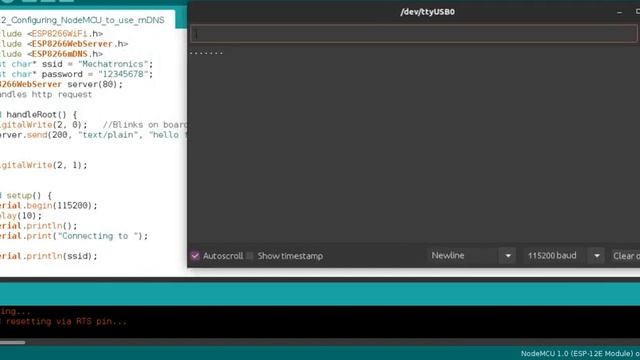Viewport: 640px width, 360px height.
Task: Enable the Show timestamp checkbox
Action: pos(250,256)
